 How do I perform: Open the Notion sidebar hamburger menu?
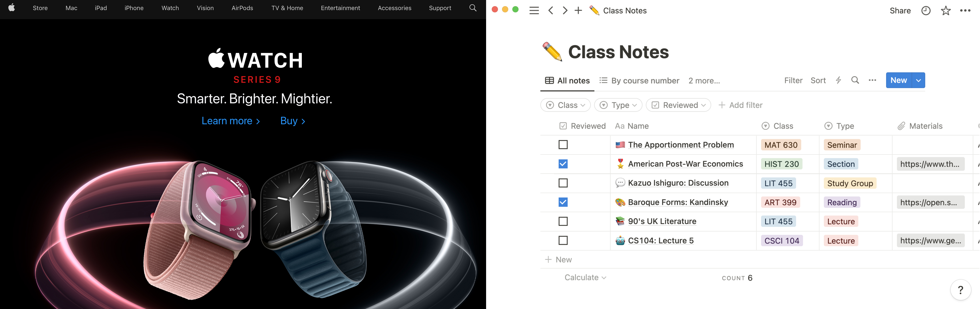pyautogui.click(x=534, y=11)
